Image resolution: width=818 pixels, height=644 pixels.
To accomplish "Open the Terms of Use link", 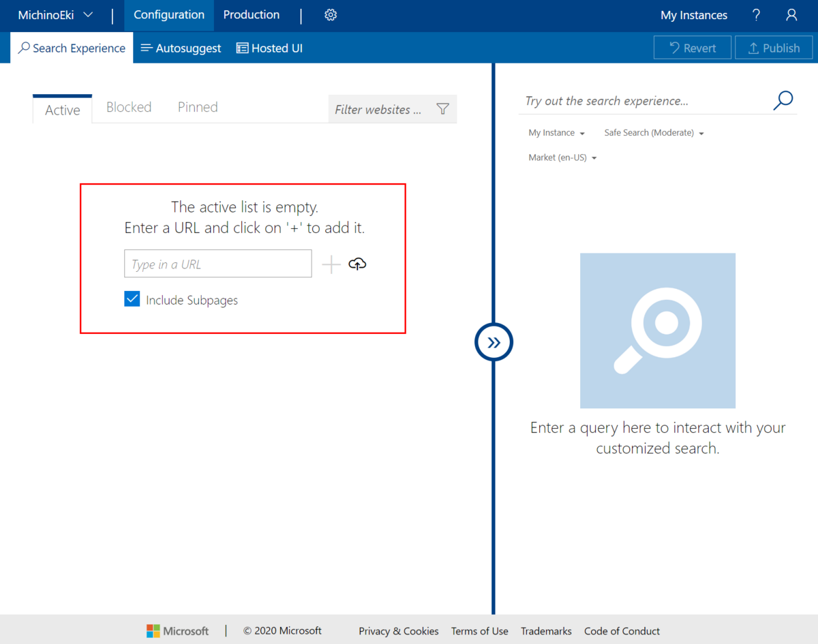I will point(480,631).
